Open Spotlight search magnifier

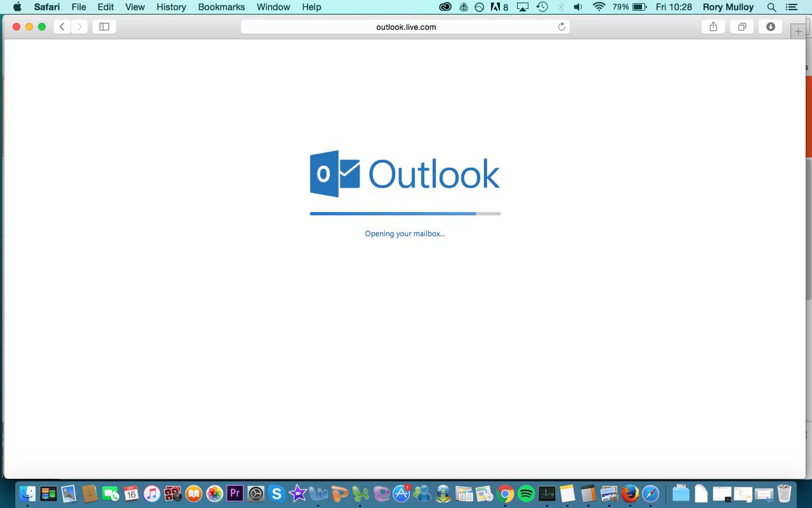771,7
